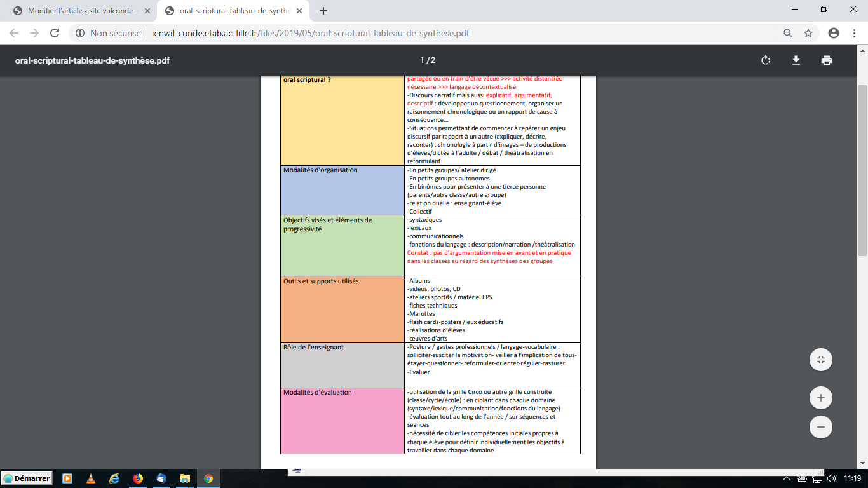Viewport: 868px width, 488px height.
Task: Click '-En petits groupes autonomes' line
Action: tap(449, 179)
